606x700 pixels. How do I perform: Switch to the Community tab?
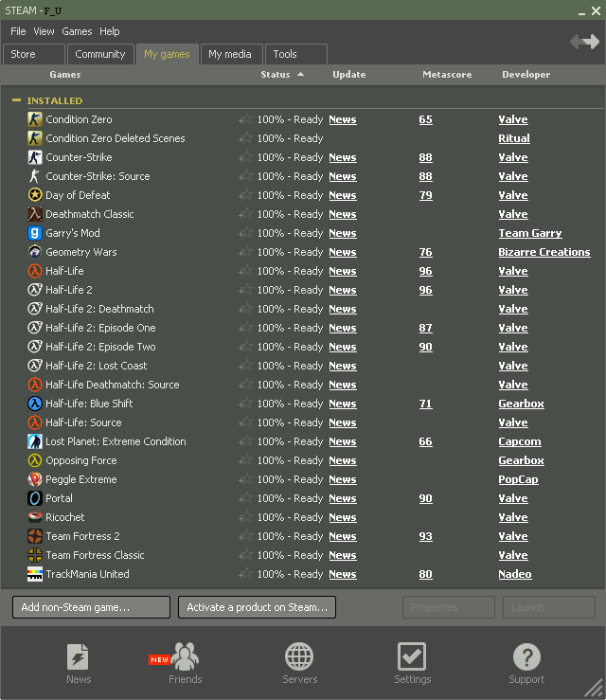click(100, 54)
